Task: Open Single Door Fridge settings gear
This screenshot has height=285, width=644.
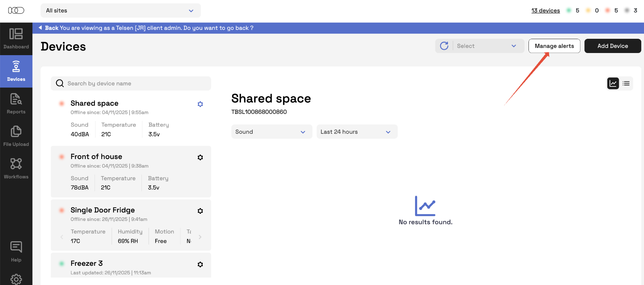Action: [x=200, y=211]
